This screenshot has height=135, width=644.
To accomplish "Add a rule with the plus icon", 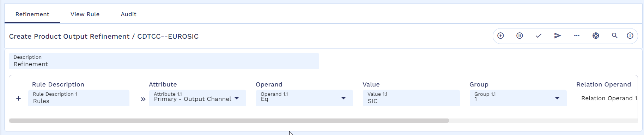I will (x=18, y=98).
